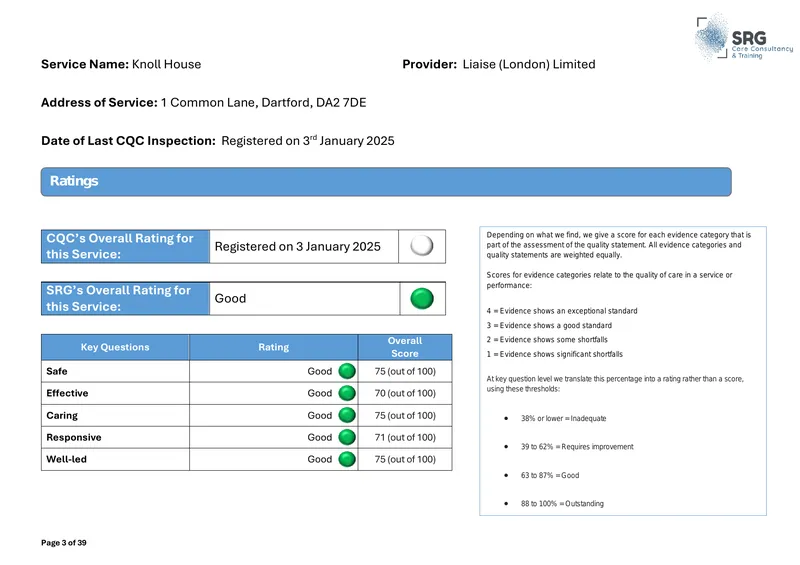The width and height of the screenshot is (800, 565).
Task: Select '1 Common Lane, Dartford, DA2 7DE'
Action: [x=263, y=103]
